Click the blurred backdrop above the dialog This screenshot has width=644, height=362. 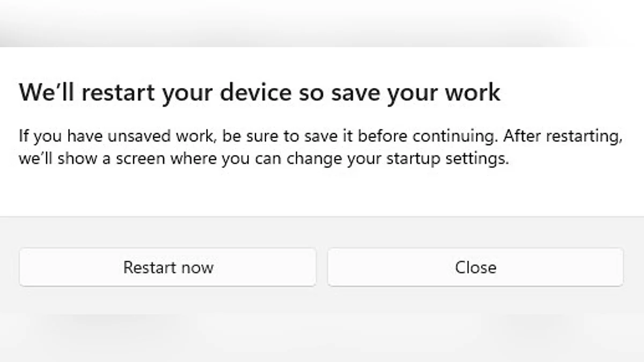pos(322,21)
